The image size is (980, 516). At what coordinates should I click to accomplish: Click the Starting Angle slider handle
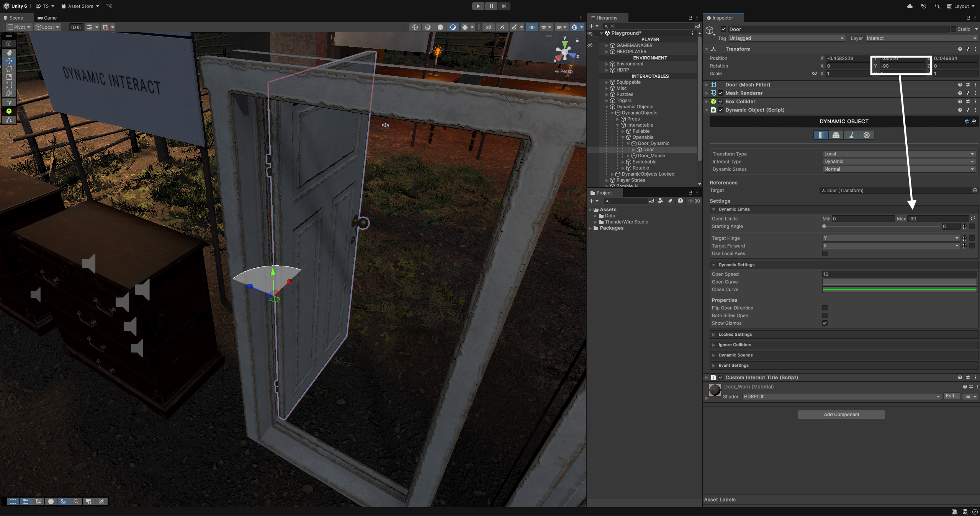click(824, 226)
